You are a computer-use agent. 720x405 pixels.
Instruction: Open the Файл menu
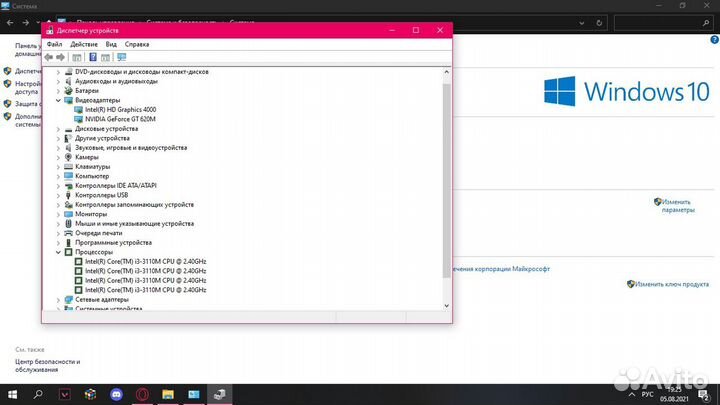coord(54,44)
